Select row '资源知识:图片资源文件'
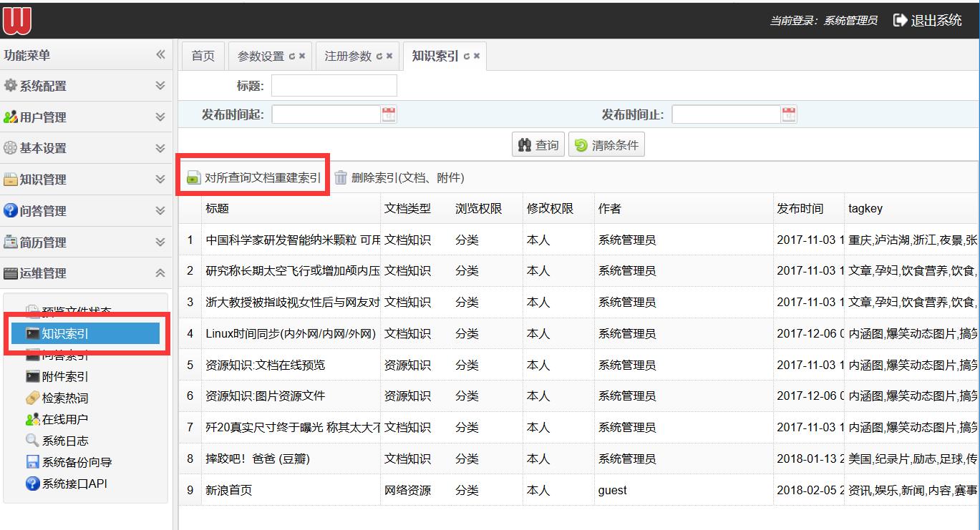Image resolution: width=980 pixels, height=530 pixels. (x=578, y=396)
